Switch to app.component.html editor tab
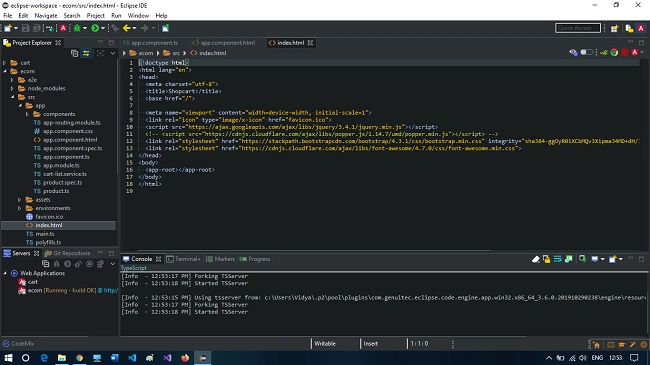 (224, 43)
